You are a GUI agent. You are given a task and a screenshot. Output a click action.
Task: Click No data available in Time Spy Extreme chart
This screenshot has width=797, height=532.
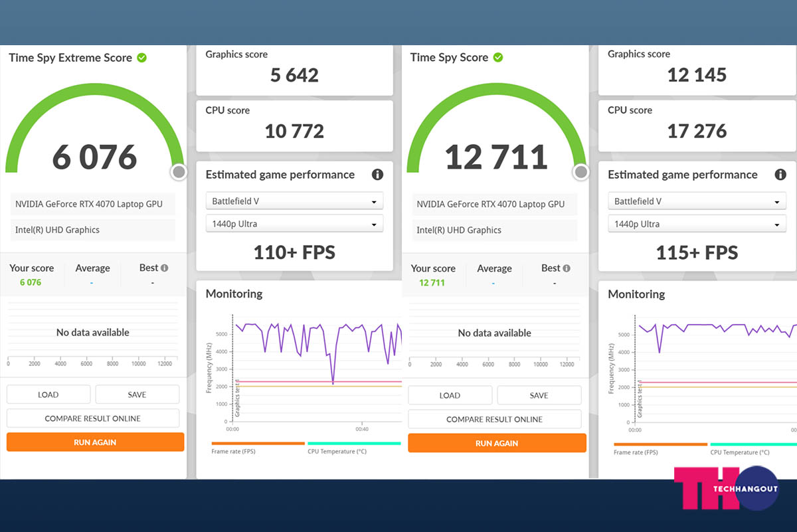click(x=93, y=332)
